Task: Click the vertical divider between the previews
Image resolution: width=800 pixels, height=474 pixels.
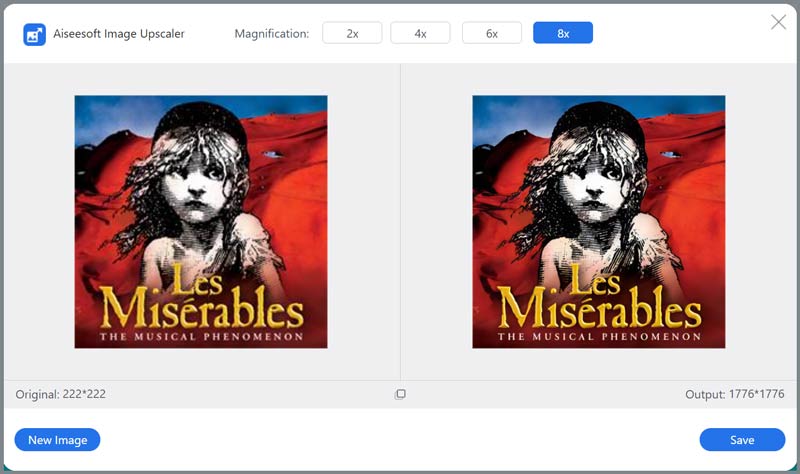Action: [x=400, y=221]
